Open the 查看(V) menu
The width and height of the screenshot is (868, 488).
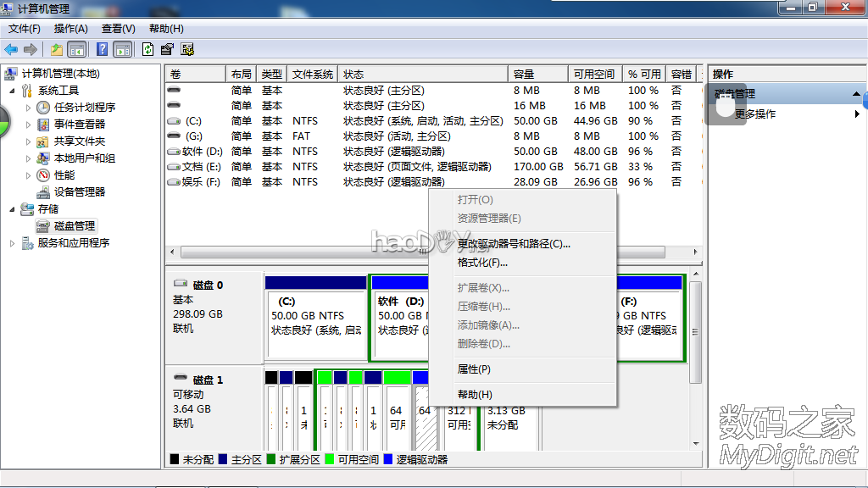pyautogui.click(x=118, y=29)
